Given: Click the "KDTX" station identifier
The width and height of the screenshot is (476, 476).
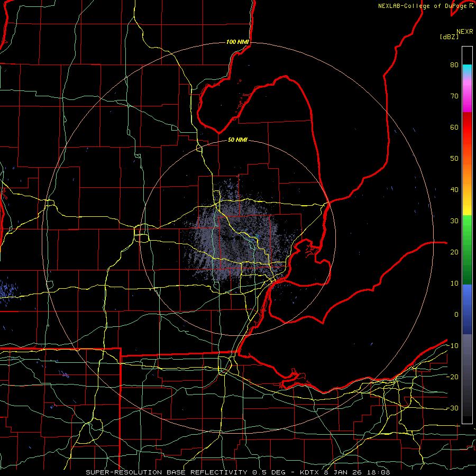Looking at the screenshot, I should click(309, 472).
